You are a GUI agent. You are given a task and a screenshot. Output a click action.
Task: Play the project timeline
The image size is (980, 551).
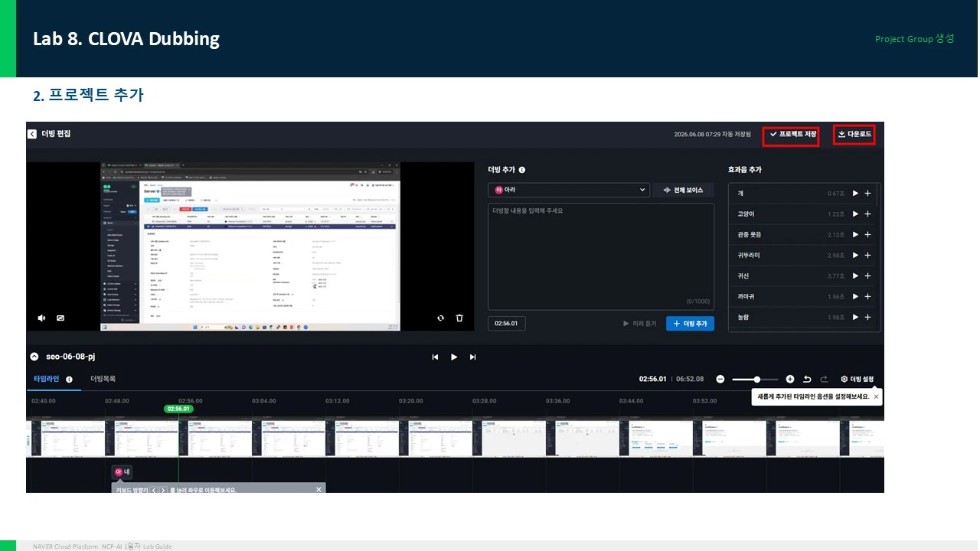click(454, 357)
